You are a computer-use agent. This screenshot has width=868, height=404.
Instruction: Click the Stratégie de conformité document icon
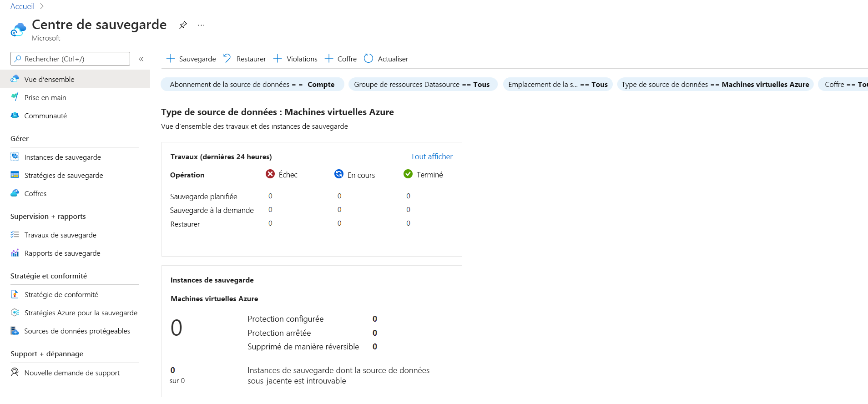15,294
